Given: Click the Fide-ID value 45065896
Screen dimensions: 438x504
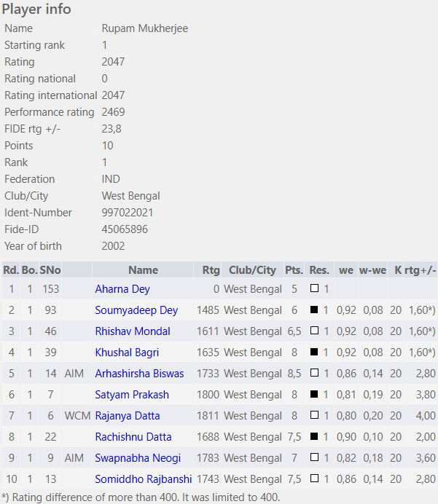Looking at the screenshot, I should point(125,229).
